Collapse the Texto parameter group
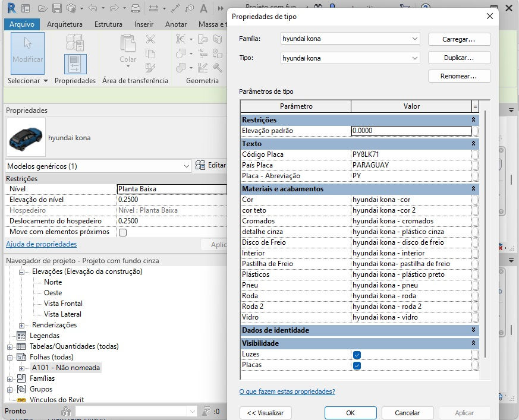 [473, 144]
